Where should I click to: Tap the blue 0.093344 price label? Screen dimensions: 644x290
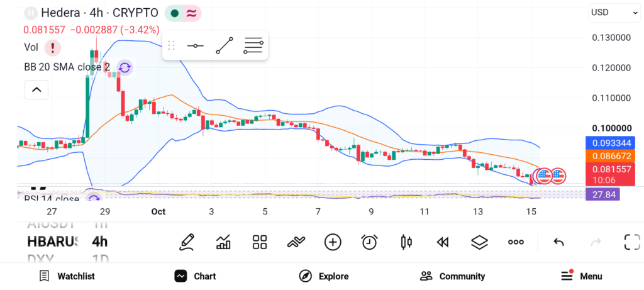(x=610, y=143)
